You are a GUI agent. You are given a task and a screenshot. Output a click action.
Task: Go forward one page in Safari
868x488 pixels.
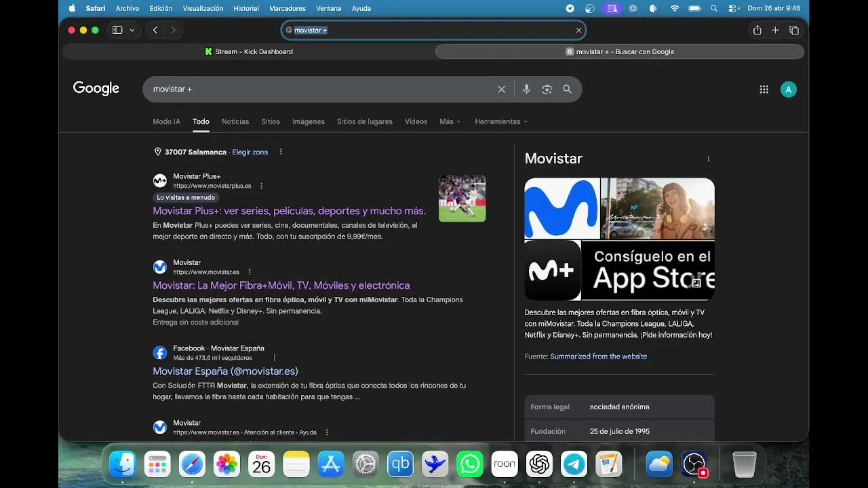pos(174,30)
